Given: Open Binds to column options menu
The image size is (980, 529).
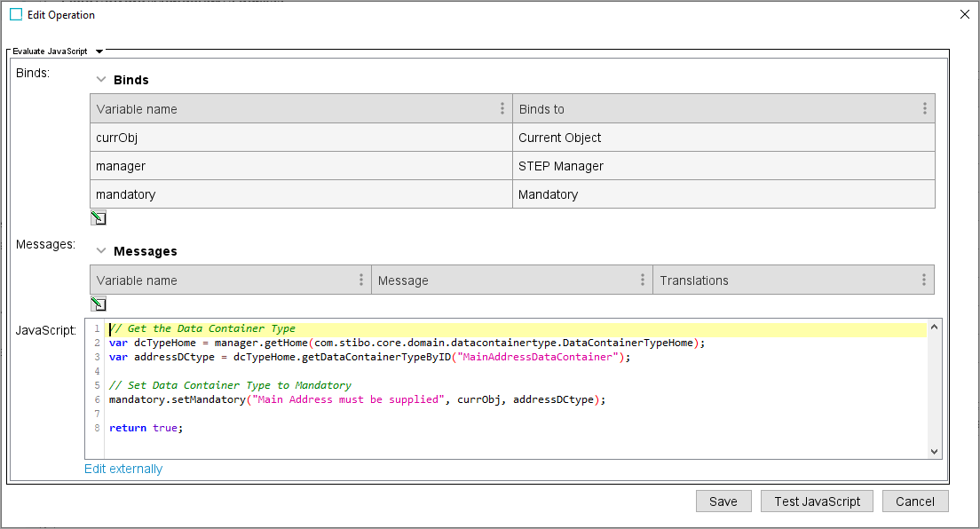Looking at the screenshot, I should pos(924,109).
